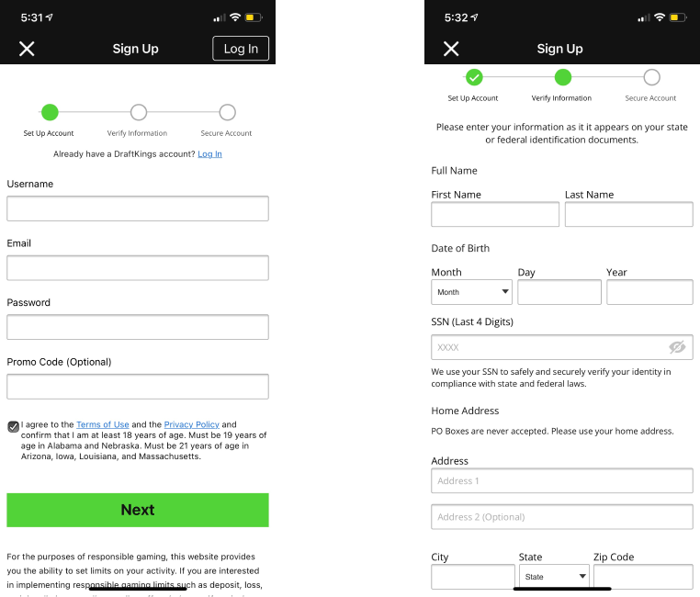Tap completed Set Up Account checkmark on right screen
Image resolution: width=700 pixels, height=597 pixels.
tap(474, 77)
